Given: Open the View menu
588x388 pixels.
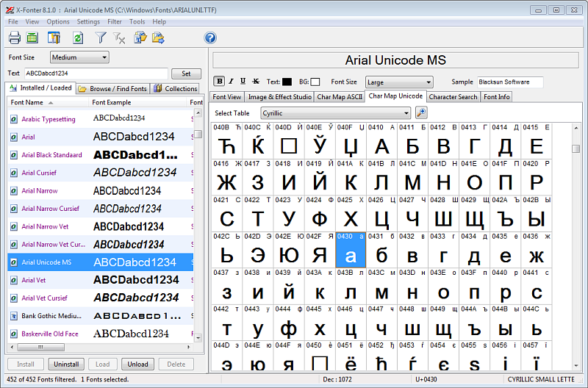Looking at the screenshot, I should click(32, 22).
